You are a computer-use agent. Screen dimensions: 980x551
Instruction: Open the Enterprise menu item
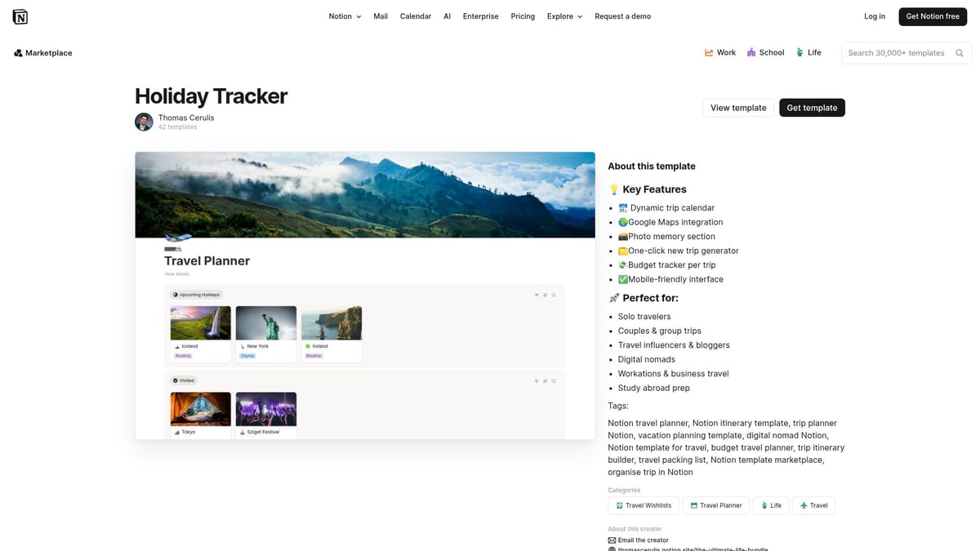click(x=480, y=16)
